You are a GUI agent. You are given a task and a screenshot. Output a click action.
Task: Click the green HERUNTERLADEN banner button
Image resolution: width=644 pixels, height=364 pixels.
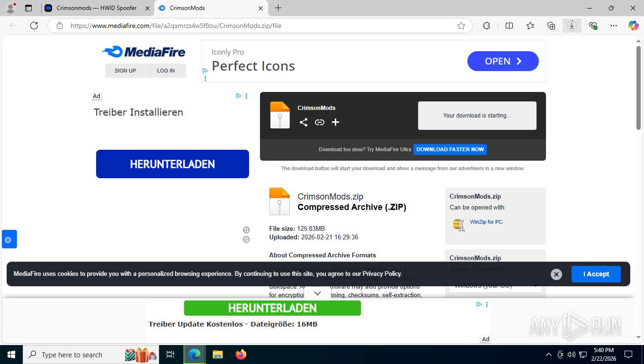coord(272,308)
